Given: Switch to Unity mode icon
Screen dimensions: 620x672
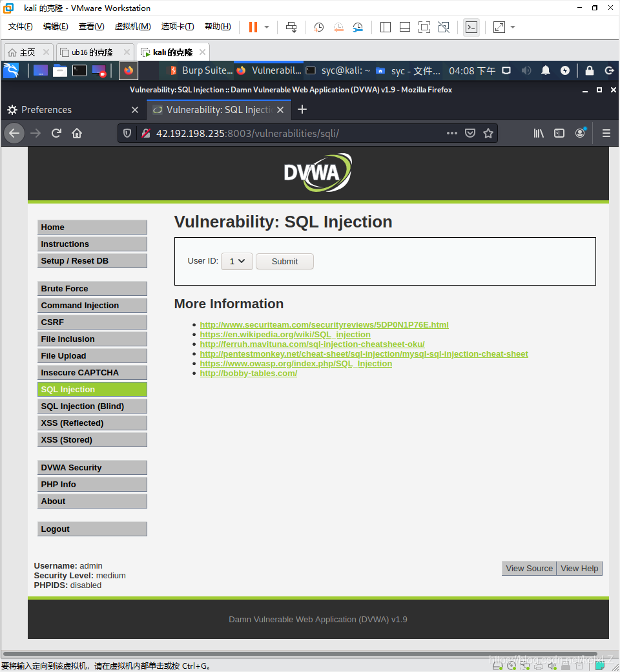Looking at the screenshot, I should [444, 27].
